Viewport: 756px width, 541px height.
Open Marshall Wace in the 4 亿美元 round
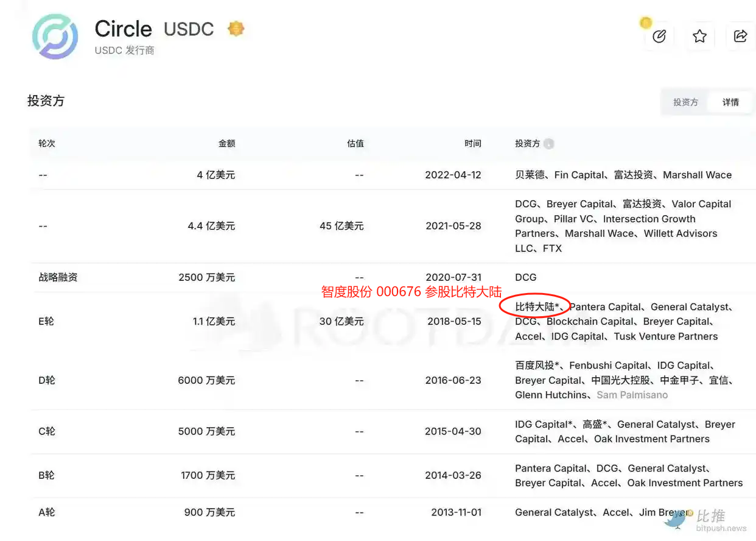697,175
